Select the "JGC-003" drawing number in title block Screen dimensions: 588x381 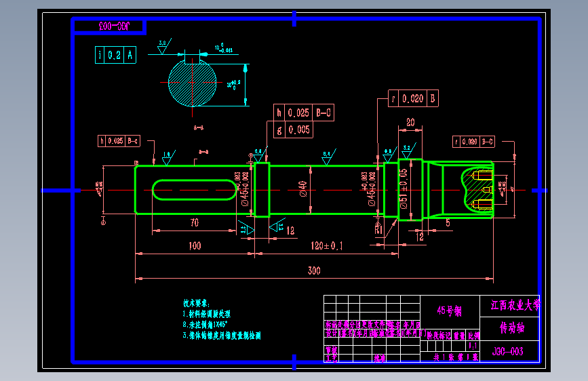tap(507, 351)
